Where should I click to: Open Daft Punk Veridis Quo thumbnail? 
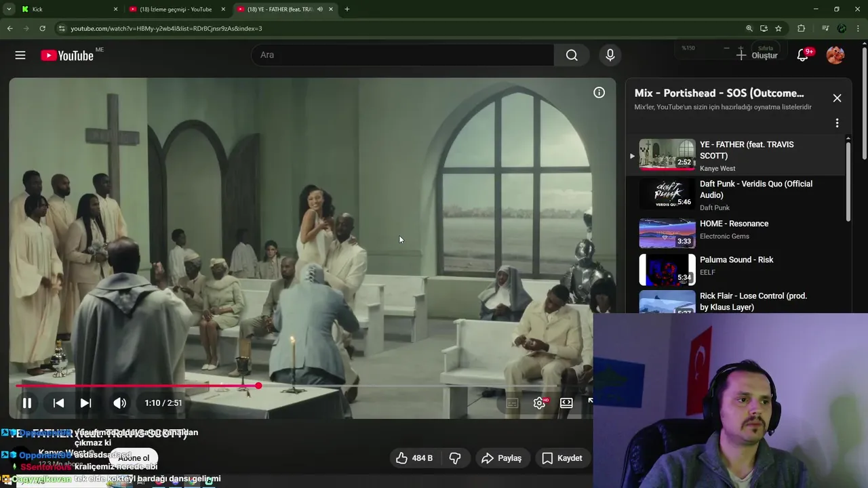click(x=667, y=193)
